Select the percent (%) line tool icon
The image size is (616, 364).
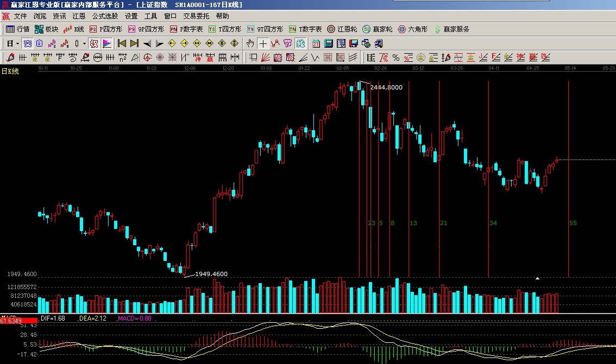[x=396, y=58]
